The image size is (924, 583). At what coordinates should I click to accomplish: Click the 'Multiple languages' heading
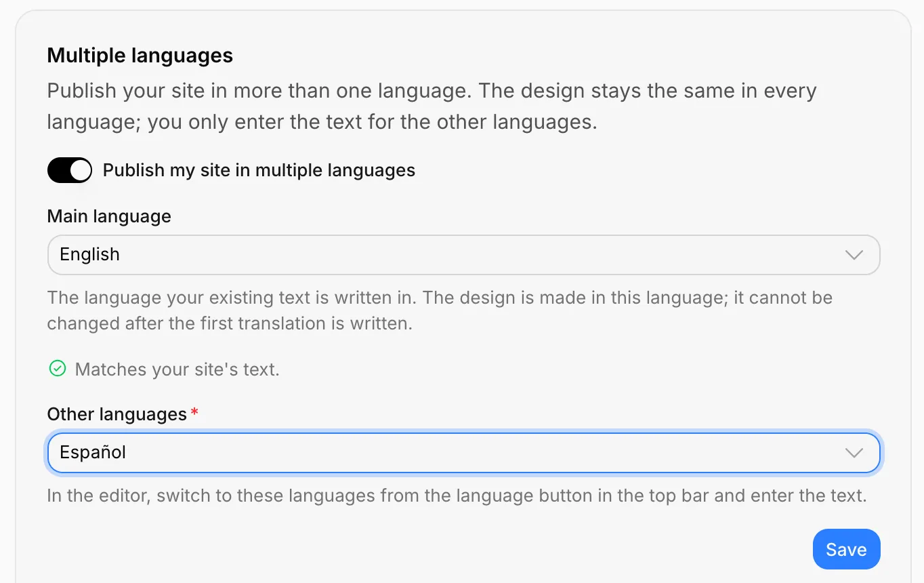[140, 56]
